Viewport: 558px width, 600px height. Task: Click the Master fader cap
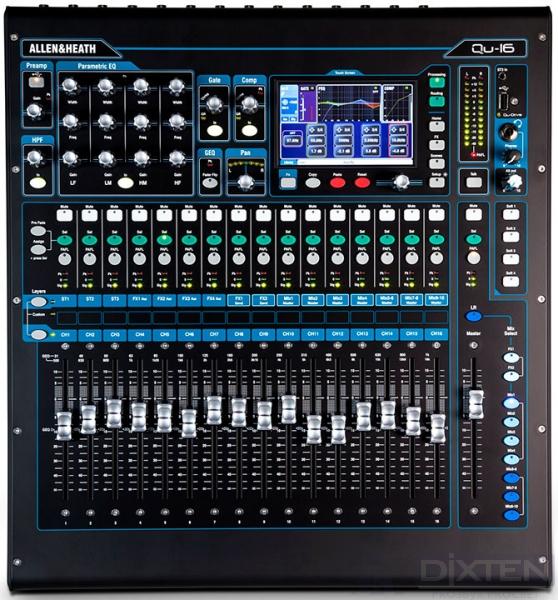tap(476, 404)
